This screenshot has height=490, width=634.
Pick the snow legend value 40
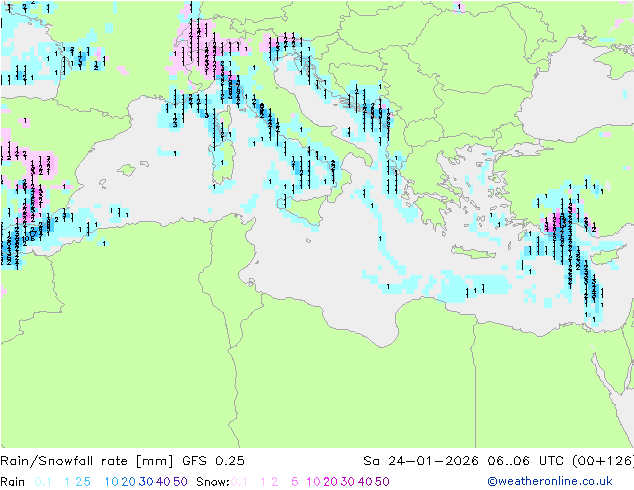(x=365, y=482)
